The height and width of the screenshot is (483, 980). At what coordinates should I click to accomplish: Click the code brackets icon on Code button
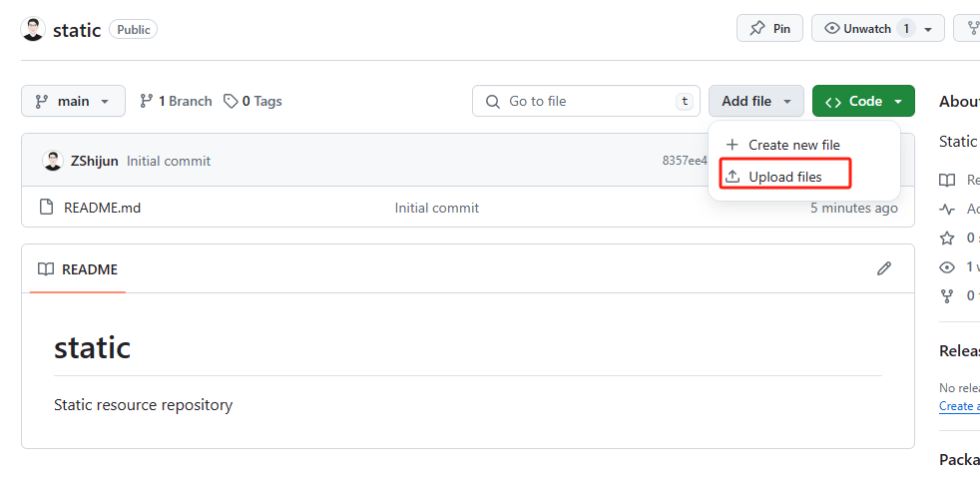[x=833, y=102]
